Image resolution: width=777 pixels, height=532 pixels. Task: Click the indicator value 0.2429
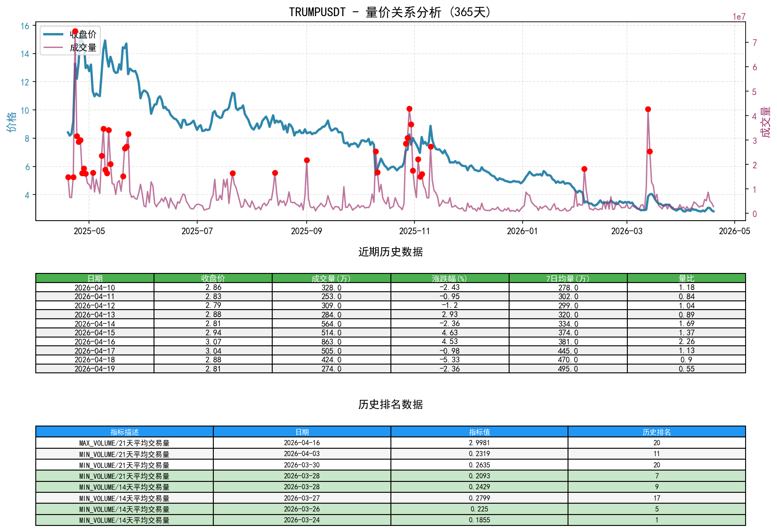coord(479,487)
